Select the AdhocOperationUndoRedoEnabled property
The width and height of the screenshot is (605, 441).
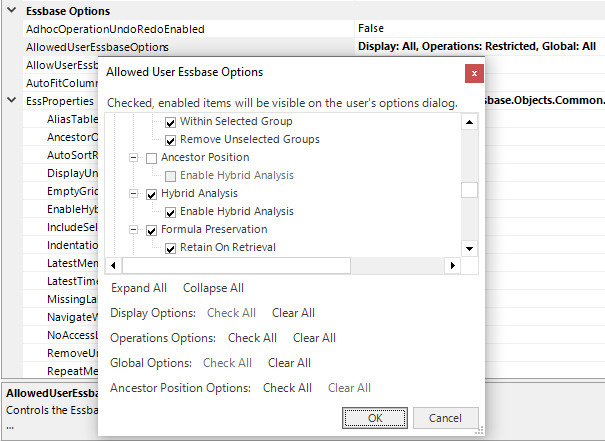[115, 29]
